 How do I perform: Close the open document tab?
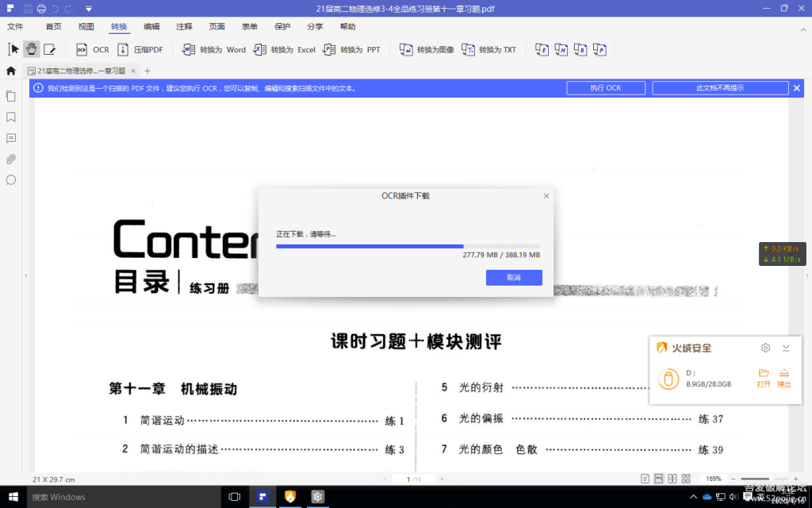coord(133,71)
